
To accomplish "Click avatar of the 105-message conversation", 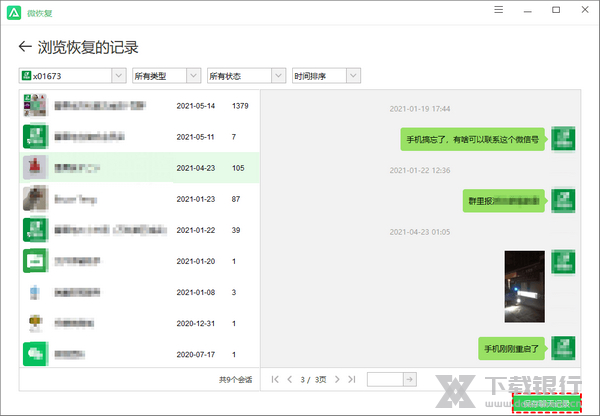I will click(x=35, y=167).
